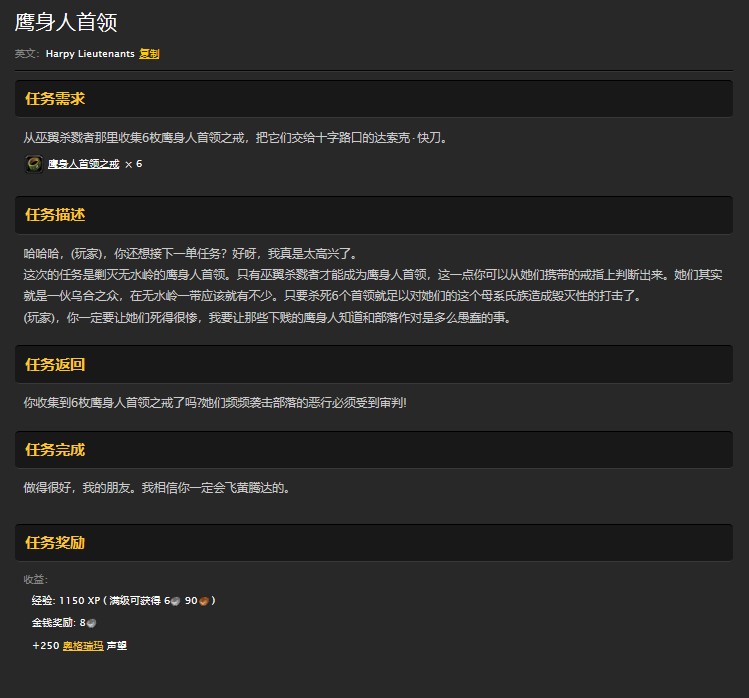Collapse the 任务描述 section header
The image size is (749, 698).
pyautogui.click(x=55, y=215)
